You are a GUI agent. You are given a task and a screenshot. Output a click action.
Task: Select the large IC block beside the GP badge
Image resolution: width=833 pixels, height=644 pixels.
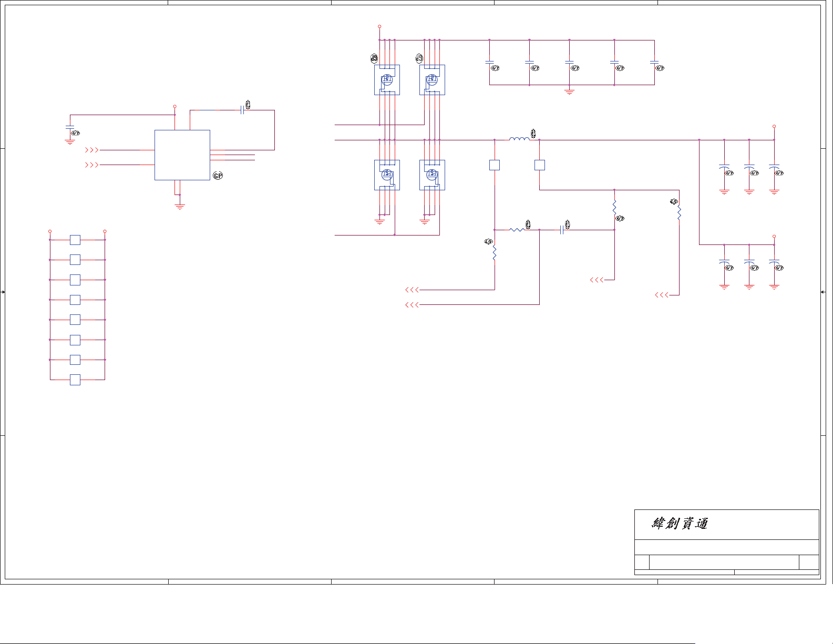[x=182, y=155]
